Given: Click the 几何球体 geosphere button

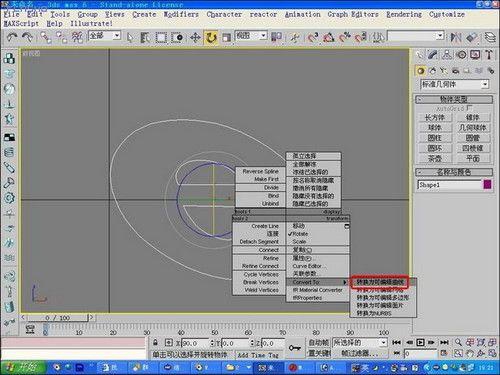Looking at the screenshot, I should pyautogui.click(x=473, y=128).
